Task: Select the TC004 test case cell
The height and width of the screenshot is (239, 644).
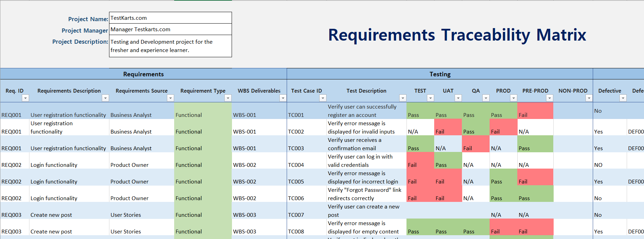Action: coord(307,161)
